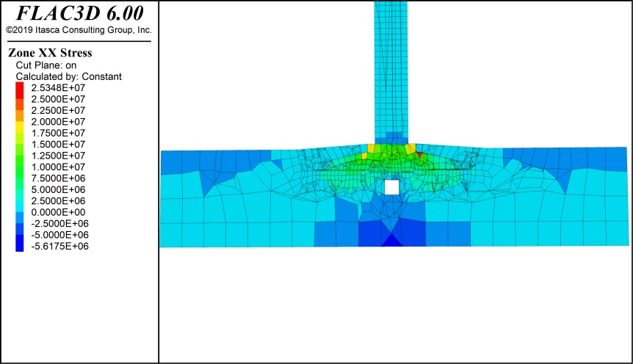Click the white square opening in mesh
Image resolution: width=633 pixels, height=364 pixels.
tap(392, 187)
